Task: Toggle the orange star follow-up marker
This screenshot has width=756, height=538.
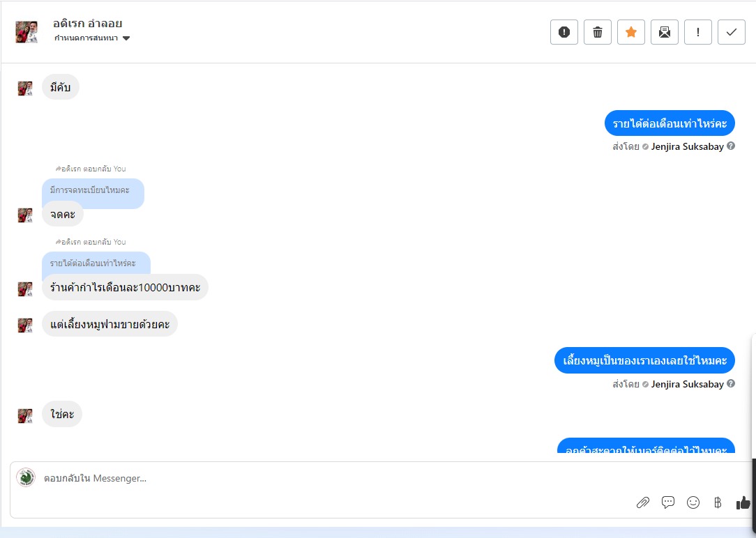Action: [631, 32]
